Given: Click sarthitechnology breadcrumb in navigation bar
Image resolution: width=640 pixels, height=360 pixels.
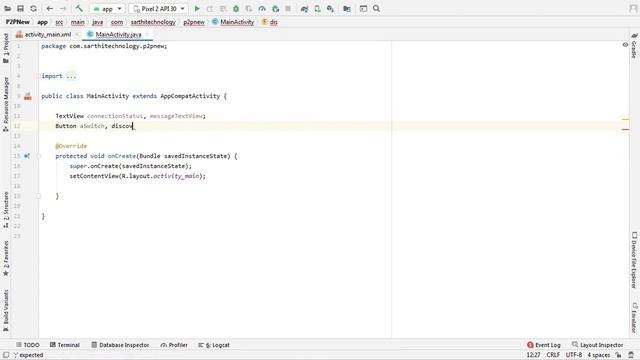Looking at the screenshot, I should pos(153,22).
